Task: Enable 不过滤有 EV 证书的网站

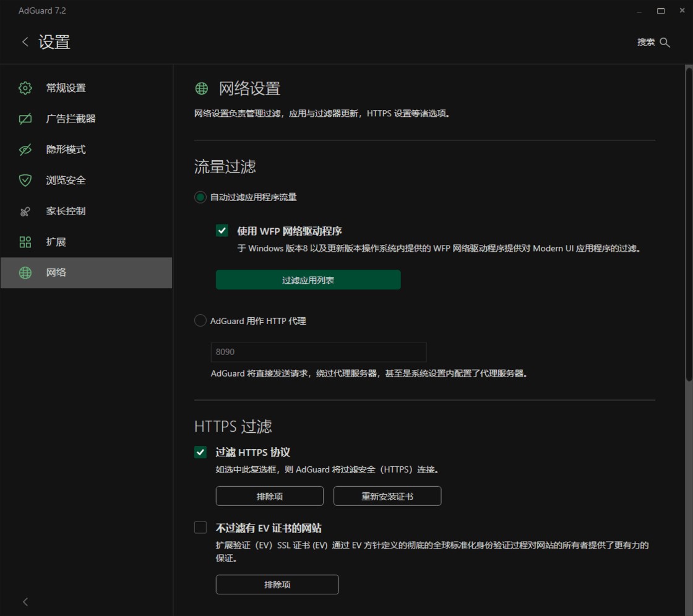Action: [200, 527]
